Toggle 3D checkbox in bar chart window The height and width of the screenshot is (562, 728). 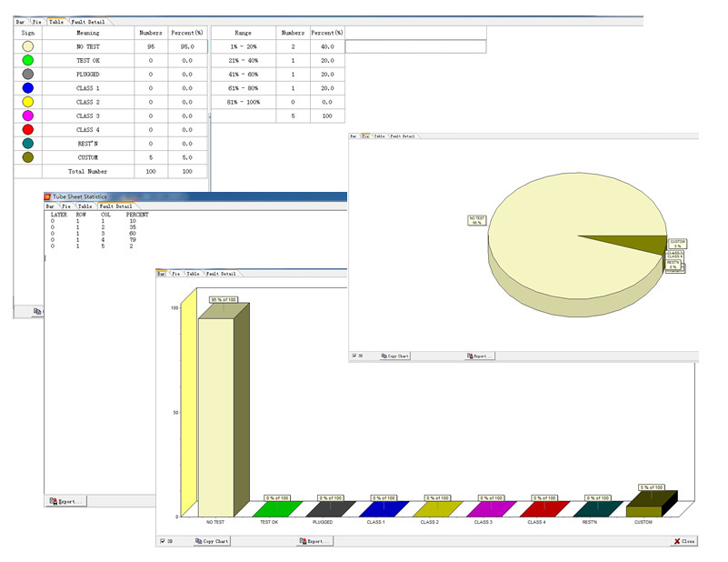tap(162, 541)
